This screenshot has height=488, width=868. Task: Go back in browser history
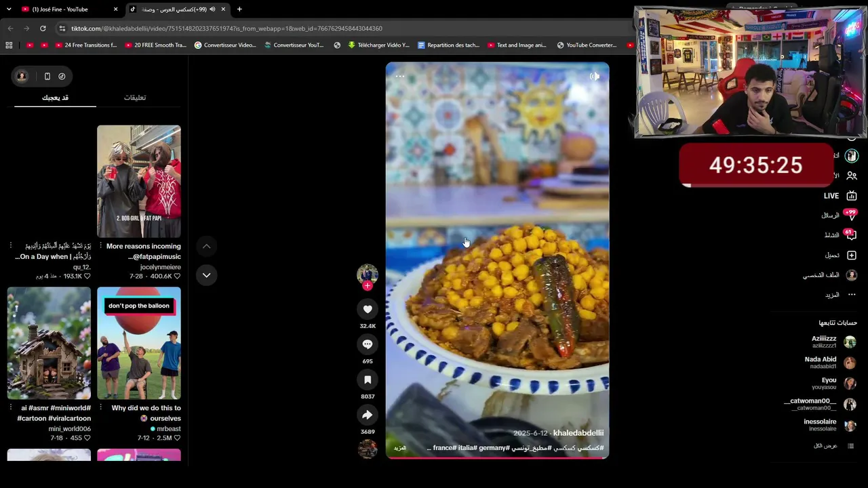[10, 28]
